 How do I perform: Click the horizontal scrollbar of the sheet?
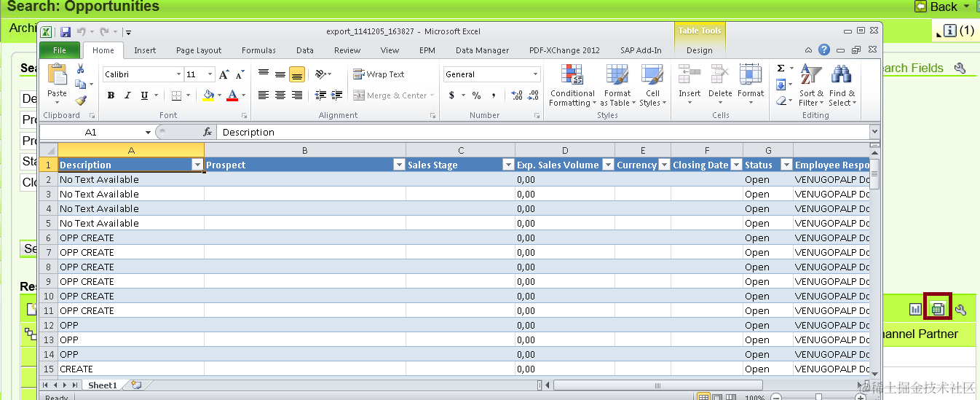pos(657,385)
